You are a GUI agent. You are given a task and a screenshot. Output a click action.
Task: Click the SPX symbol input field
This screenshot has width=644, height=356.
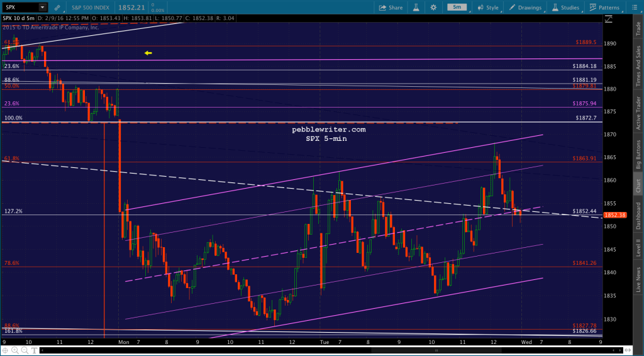(x=19, y=8)
